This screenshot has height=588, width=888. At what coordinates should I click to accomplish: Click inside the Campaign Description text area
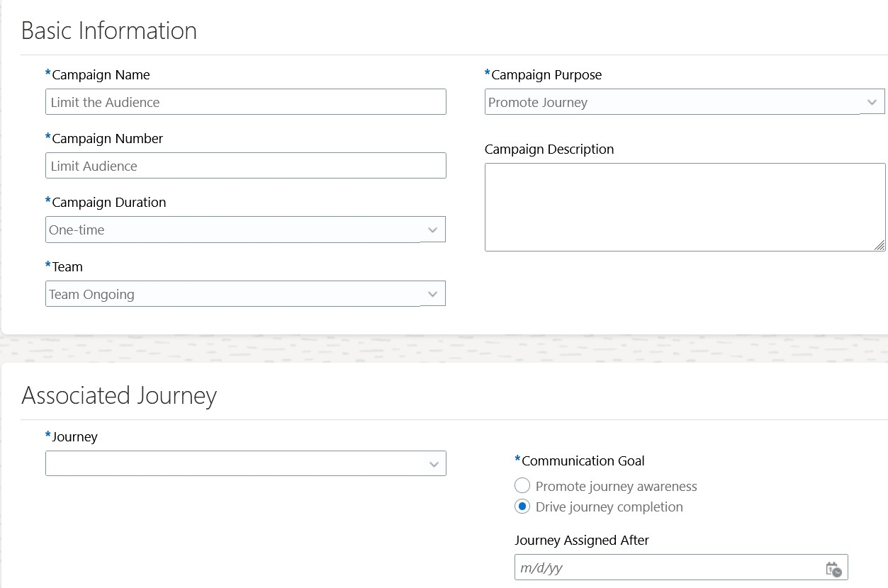pyautogui.click(x=685, y=207)
